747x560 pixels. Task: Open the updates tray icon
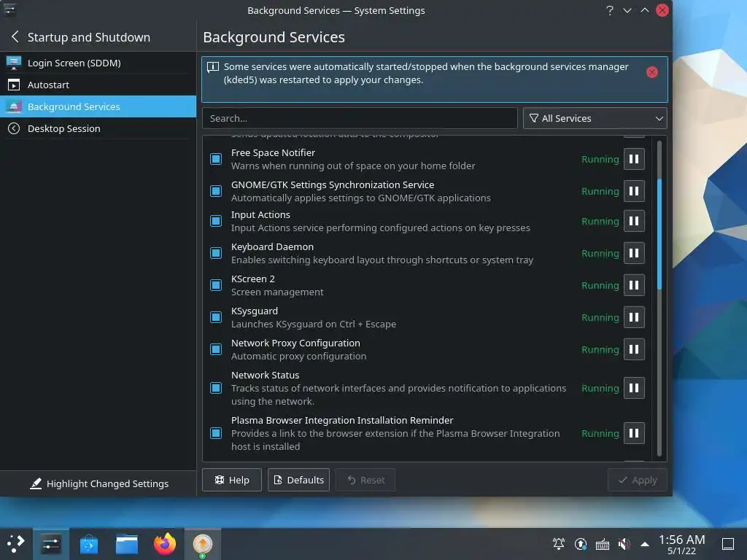point(580,543)
